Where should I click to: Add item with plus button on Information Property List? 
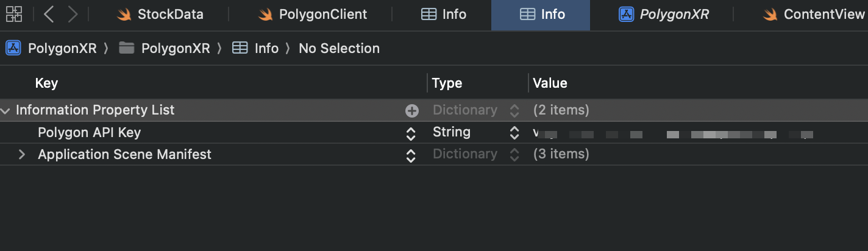pos(412,110)
